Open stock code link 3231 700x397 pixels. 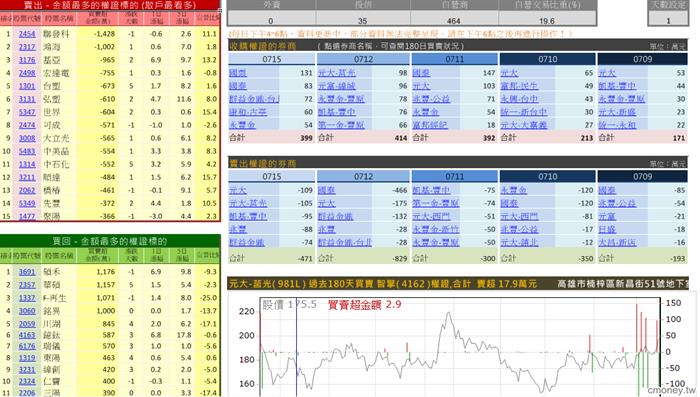pyautogui.click(x=27, y=370)
